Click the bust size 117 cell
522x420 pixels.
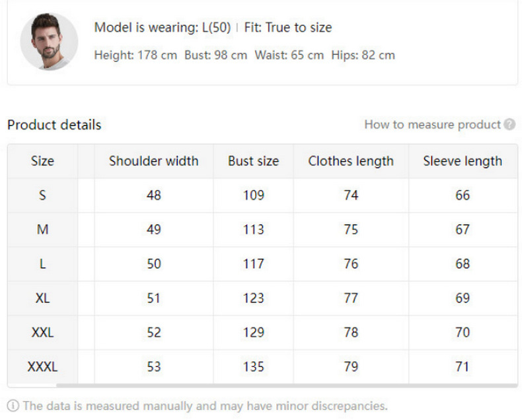click(x=253, y=264)
